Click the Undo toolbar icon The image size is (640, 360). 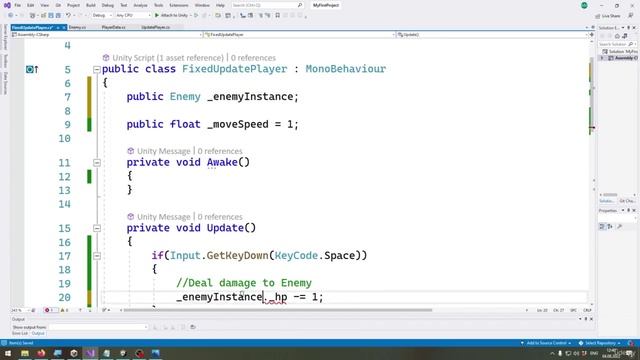[68, 15]
